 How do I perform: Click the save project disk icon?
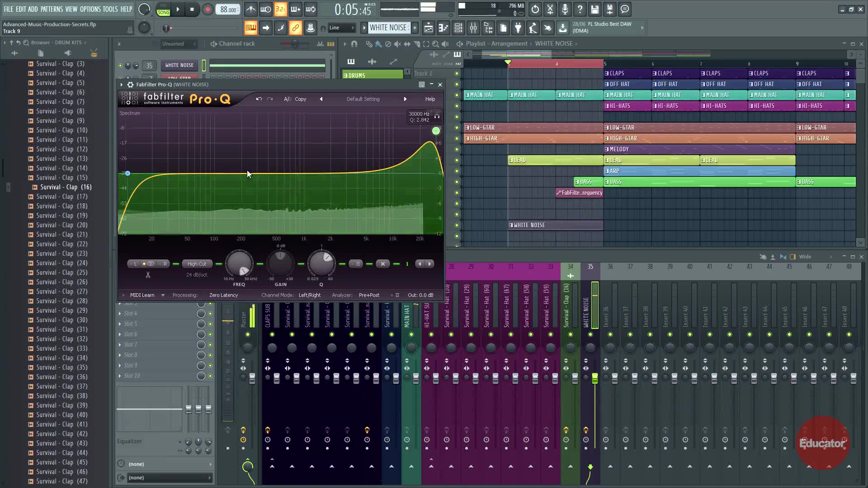point(595,9)
